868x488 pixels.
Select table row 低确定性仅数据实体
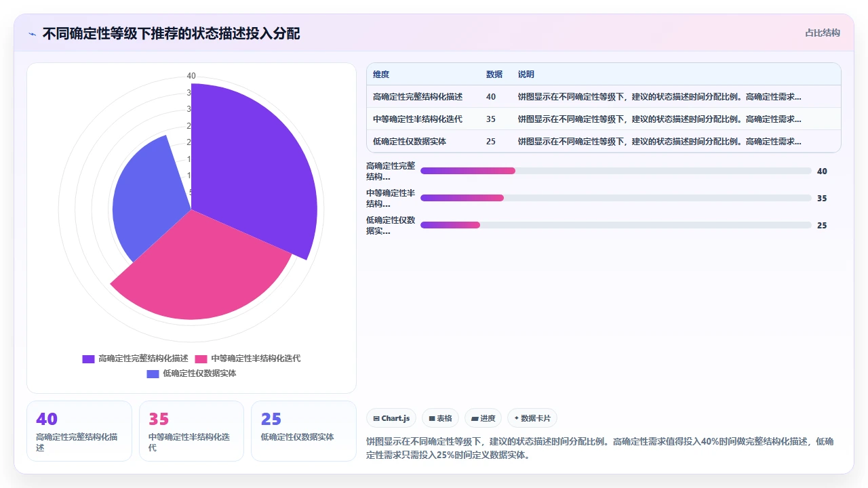click(x=604, y=142)
